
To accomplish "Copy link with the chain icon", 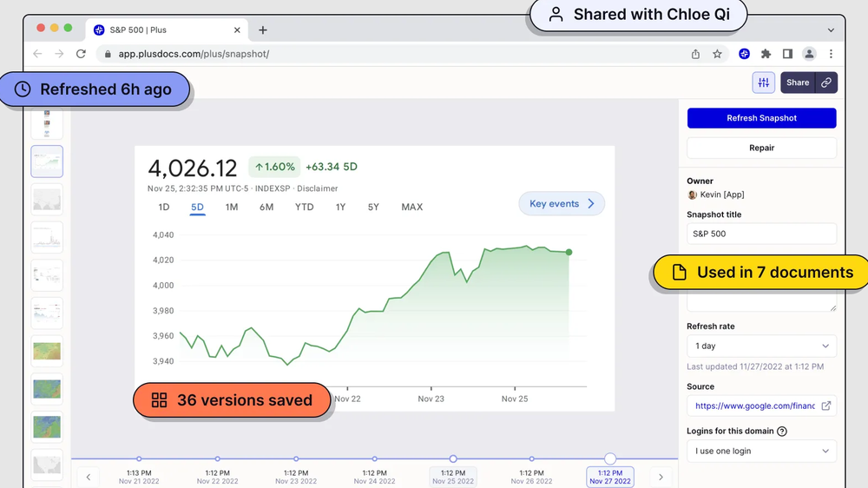I will pyautogui.click(x=826, y=82).
